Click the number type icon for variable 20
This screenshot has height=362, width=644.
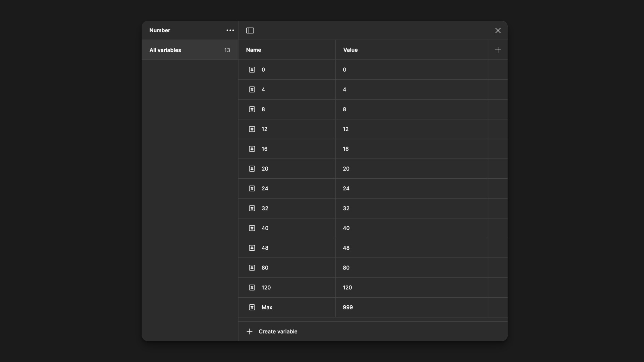click(x=252, y=169)
